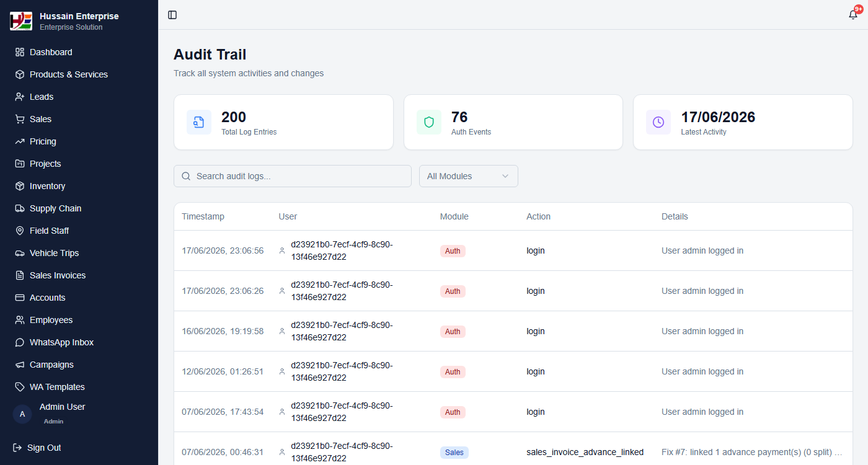Click the Vehicle Trips car icon
Viewport: 868px width, 465px height.
coord(20,253)
